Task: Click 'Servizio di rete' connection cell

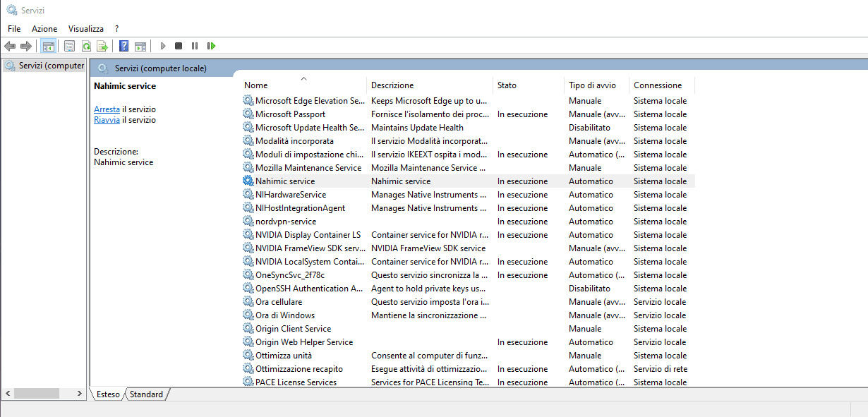Action: pyautogui.click(x=661, y=369)
